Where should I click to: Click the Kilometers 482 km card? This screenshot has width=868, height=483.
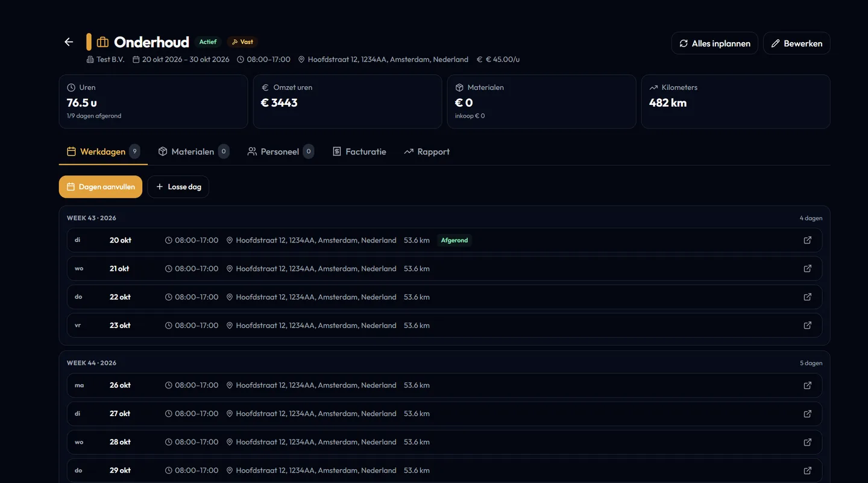click(x=735, y=101)
